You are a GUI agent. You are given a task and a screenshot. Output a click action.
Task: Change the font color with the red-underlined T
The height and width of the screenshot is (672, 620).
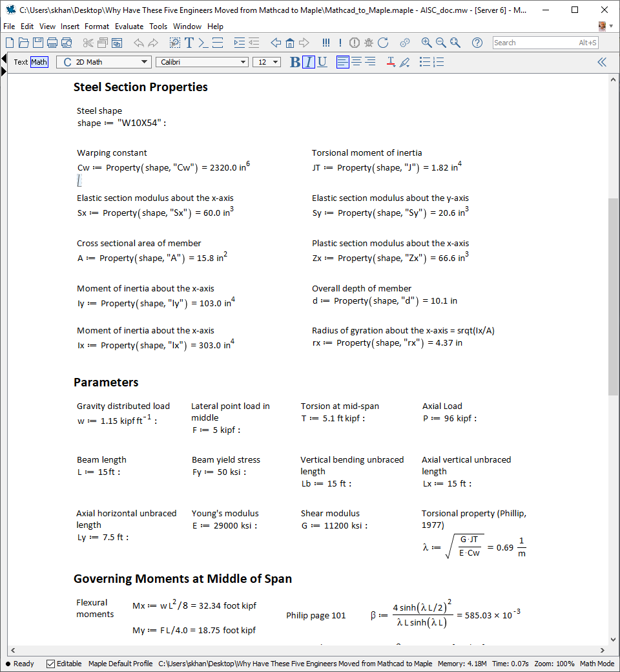tap(390, 62)
